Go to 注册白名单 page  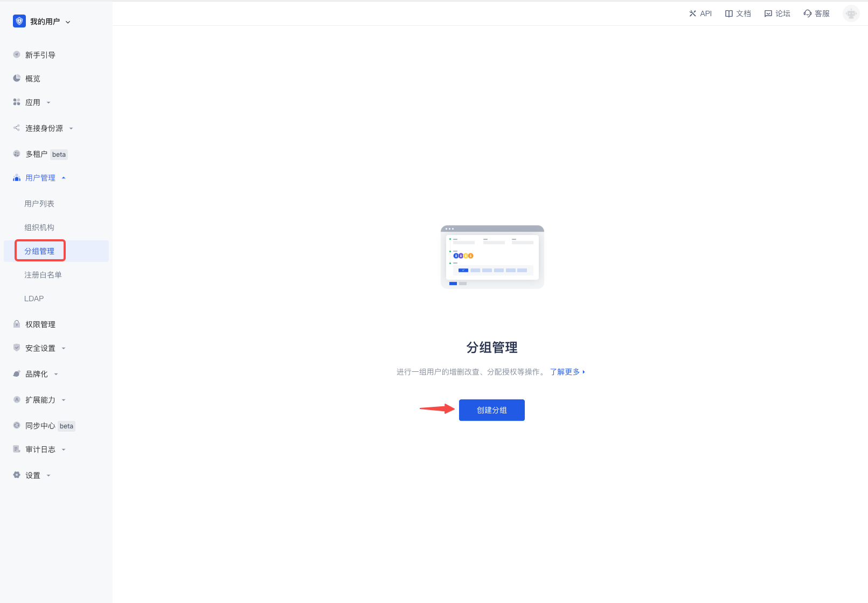tap(43, 275)
